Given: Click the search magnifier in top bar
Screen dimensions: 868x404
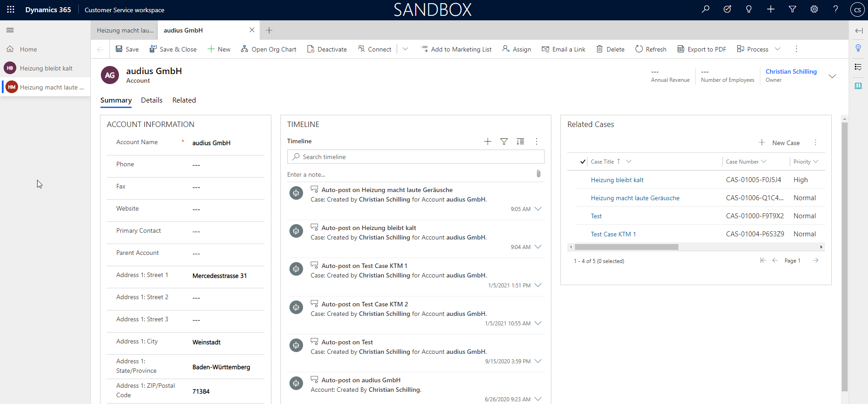Looking at the screenshot, I should [705, 9].
